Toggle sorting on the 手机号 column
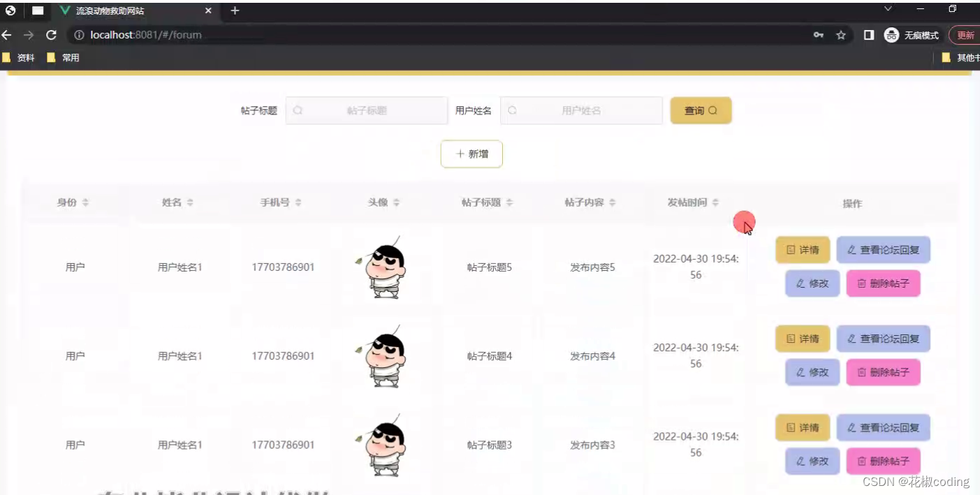 coord(298,202)
